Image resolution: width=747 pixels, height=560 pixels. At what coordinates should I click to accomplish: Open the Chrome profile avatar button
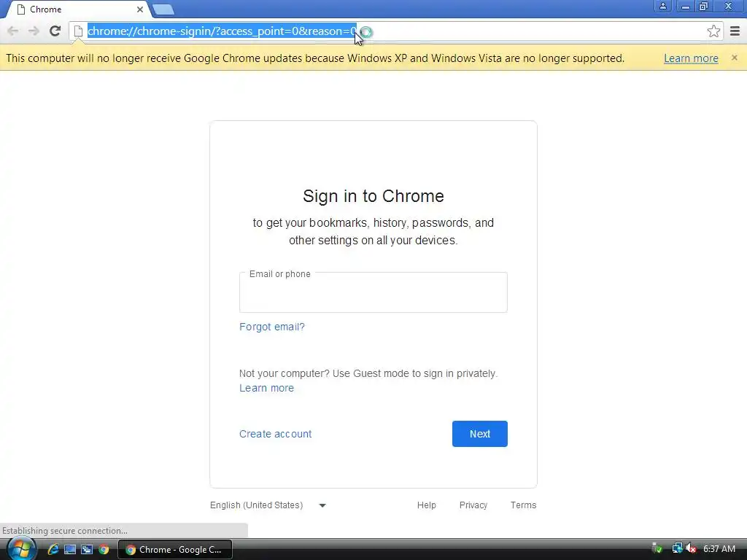click(662, 6)
